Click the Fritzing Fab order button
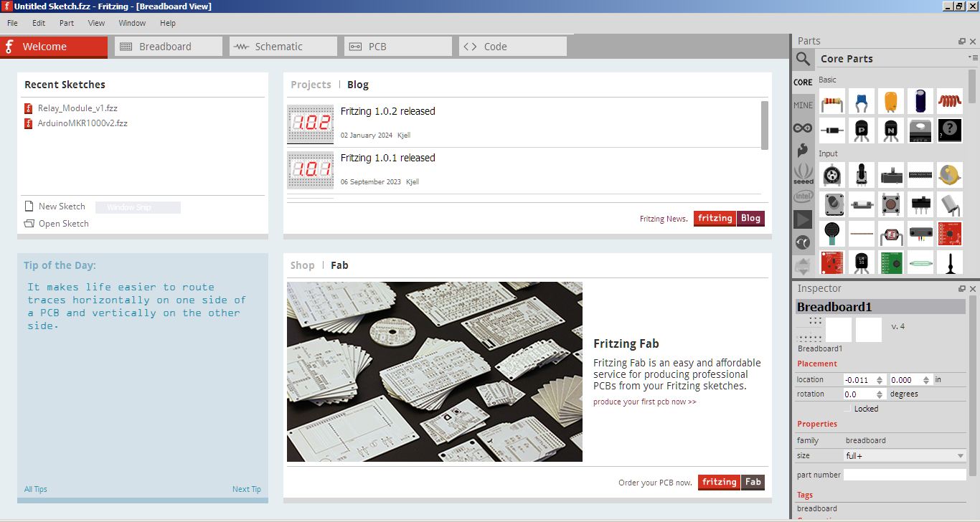Viewport: 980px width, 522px height. (731, 482)
